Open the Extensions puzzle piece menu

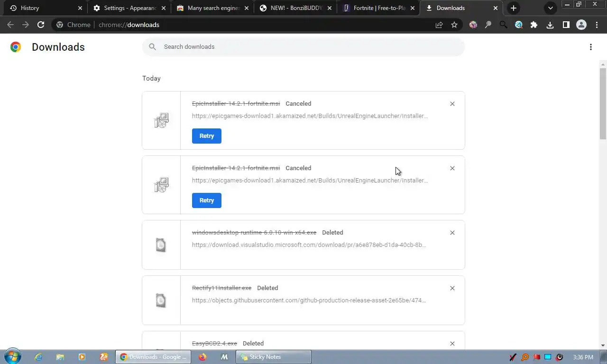point(534,25)
